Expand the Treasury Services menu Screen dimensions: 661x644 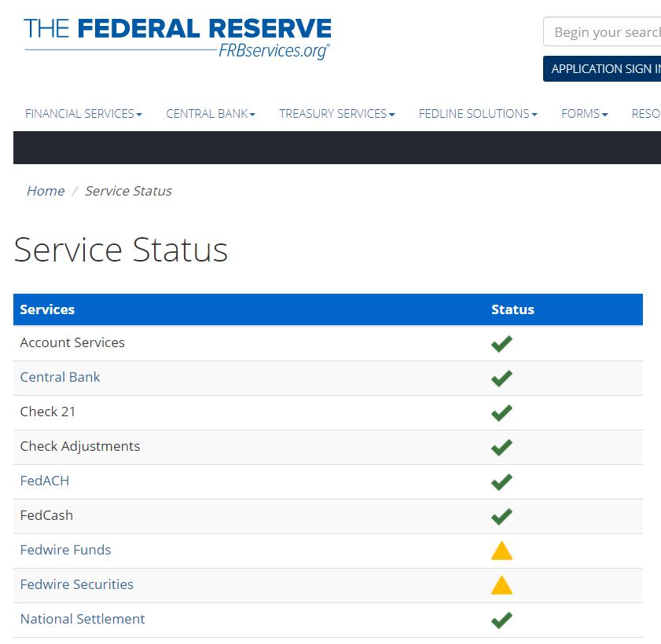[336, 114]
